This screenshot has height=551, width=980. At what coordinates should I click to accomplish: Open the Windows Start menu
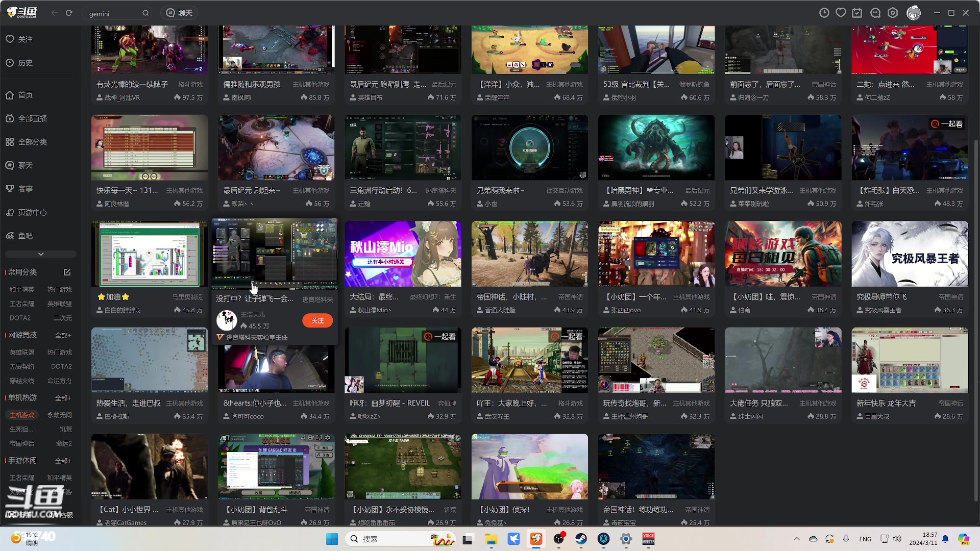coord(332,539)
